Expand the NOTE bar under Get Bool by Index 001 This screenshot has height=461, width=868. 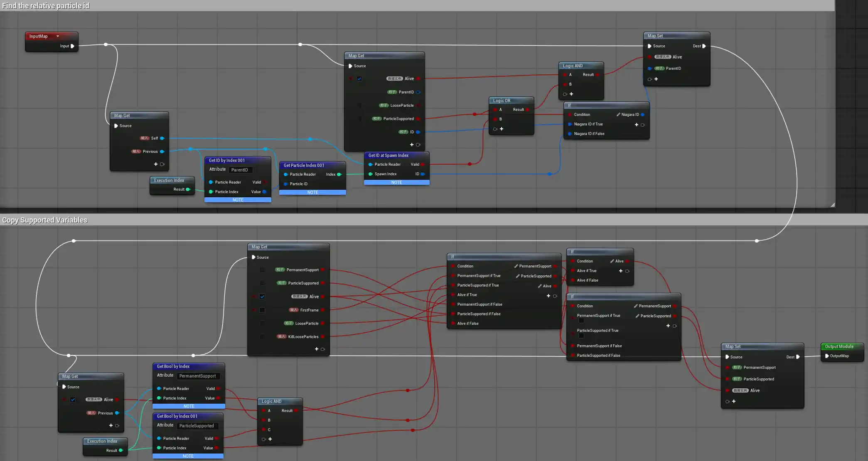(x=188, y=456)
